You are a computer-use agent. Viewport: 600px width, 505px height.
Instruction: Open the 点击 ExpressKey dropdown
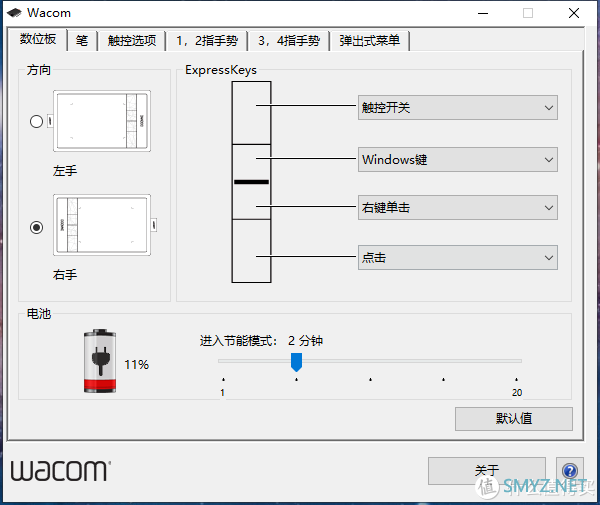coord(458,257)
